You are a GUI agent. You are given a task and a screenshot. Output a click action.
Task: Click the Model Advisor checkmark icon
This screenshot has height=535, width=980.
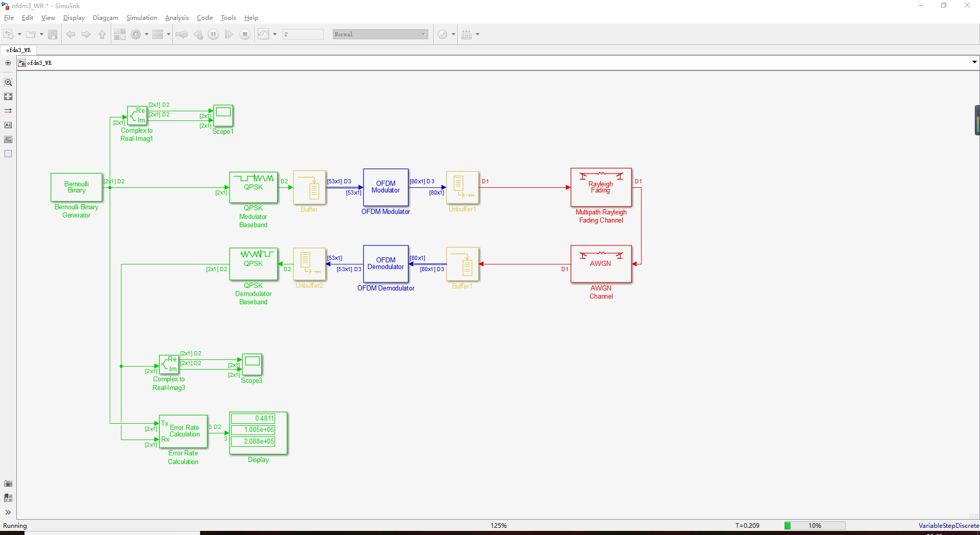443,34
